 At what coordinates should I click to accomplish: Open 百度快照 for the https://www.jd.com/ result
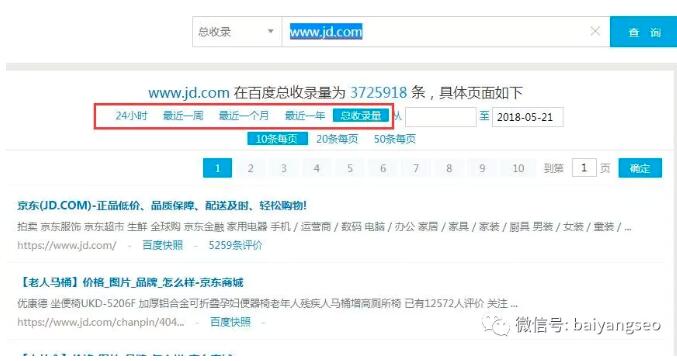click(x=162, y=245)
